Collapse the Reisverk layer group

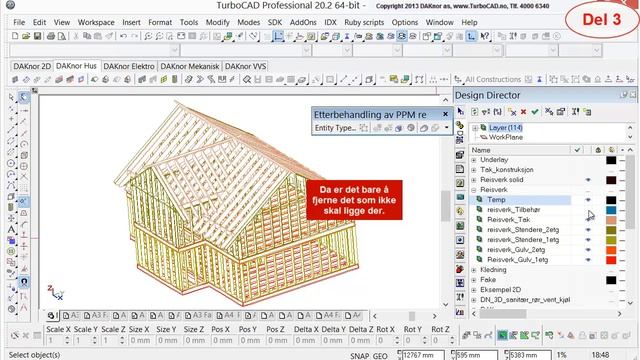(474, 190)
